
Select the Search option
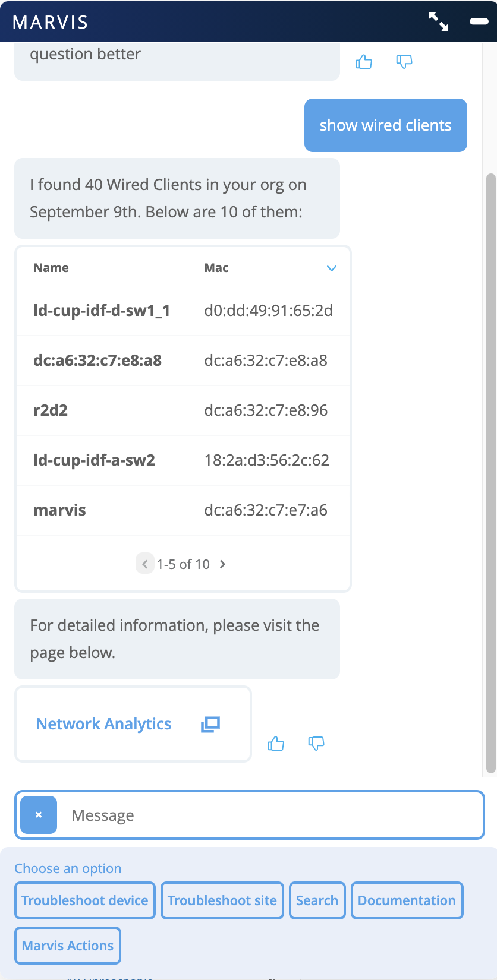coord(317,900)
